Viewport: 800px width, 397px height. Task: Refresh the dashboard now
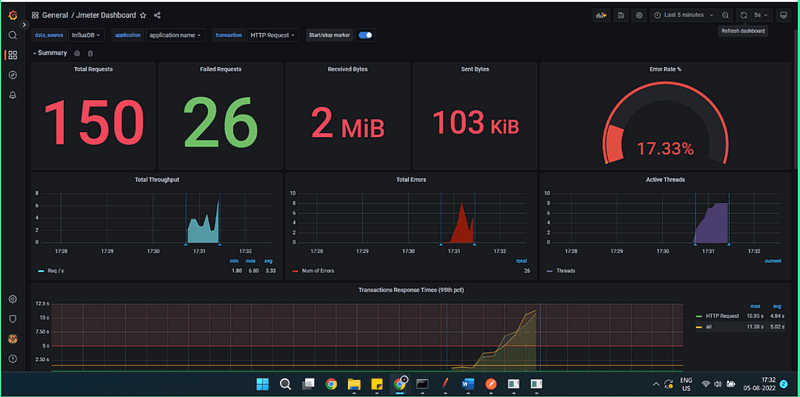click(743, 15)
